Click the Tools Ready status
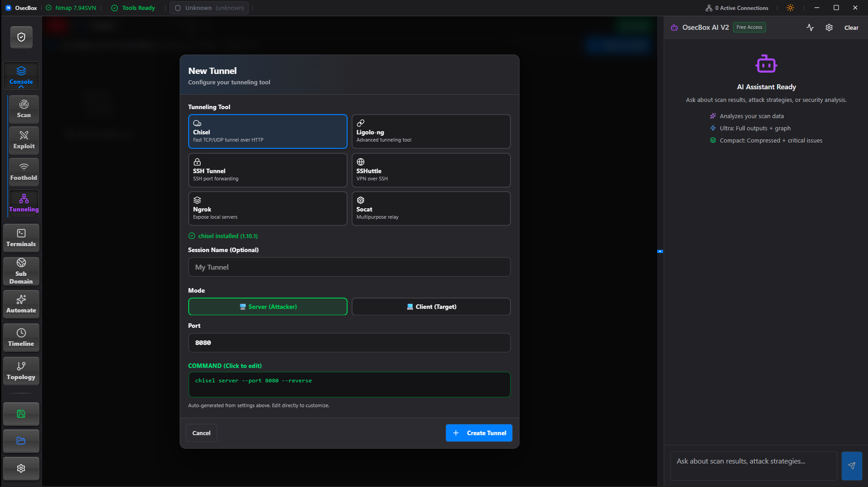Image resolution: width=868 pixels, height=487 pixels. pos(133,8)
